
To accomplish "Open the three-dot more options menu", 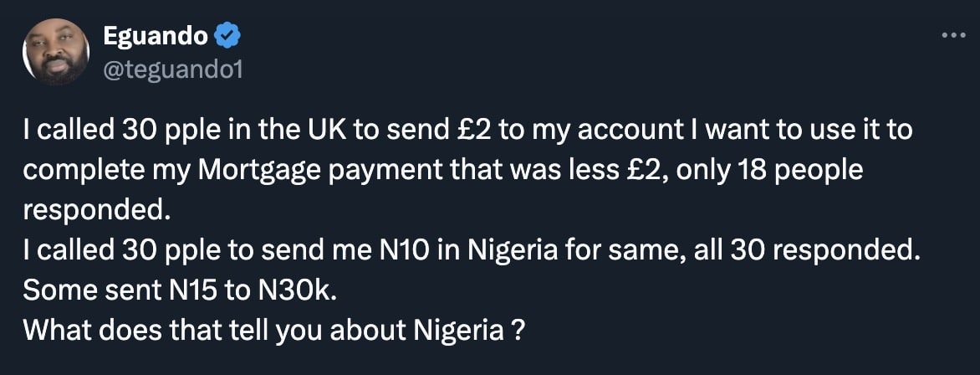I will [x=954, y=36].
